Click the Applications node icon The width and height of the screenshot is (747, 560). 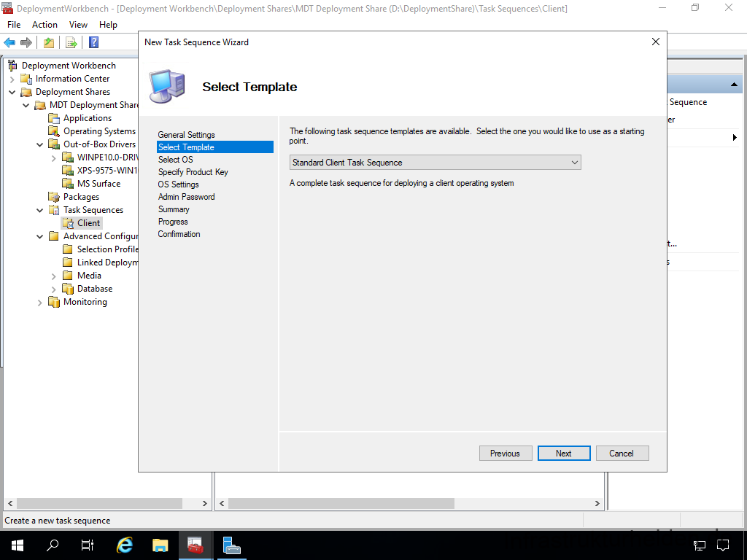click(54, 118)
